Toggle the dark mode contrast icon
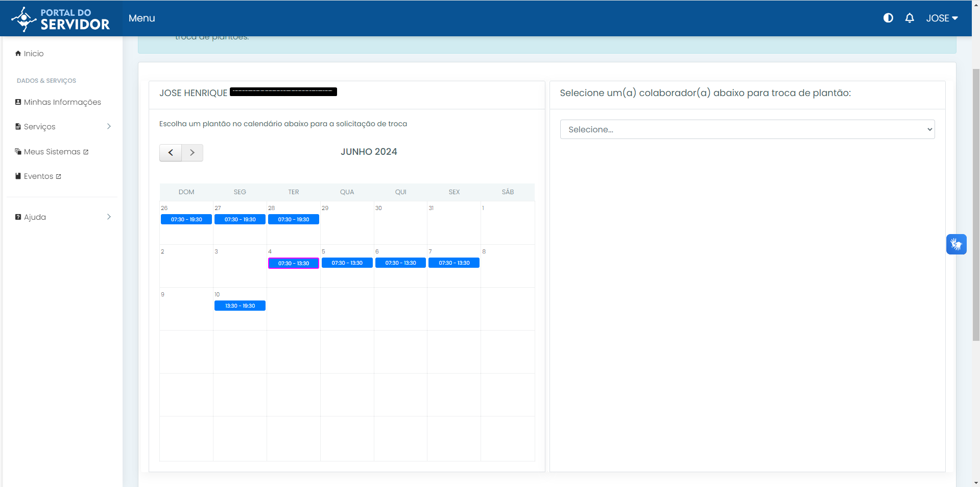980x487 pixels. click(888, 18)
